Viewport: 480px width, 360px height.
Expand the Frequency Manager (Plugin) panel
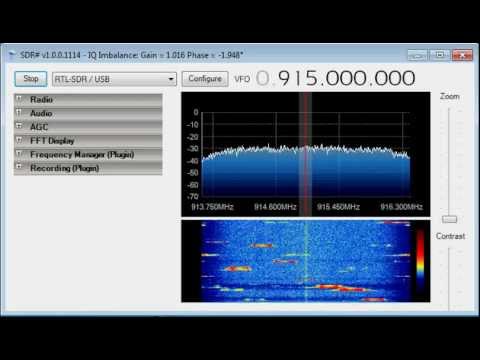pyautogui.click(x=88, y=154)
